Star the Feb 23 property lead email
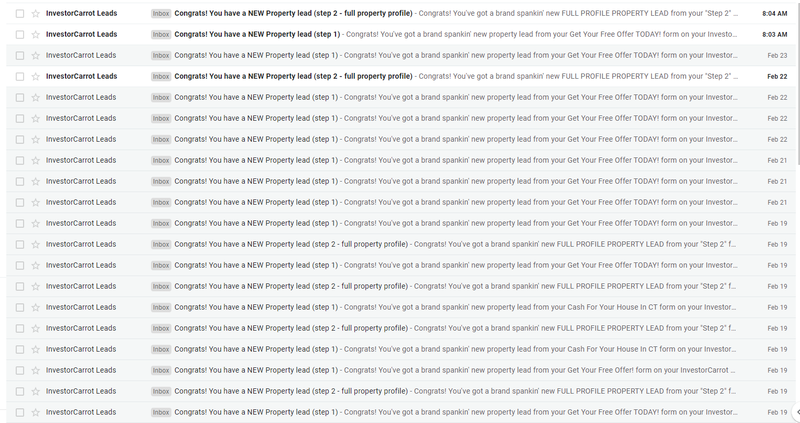The height and width of the screenshot is (423, 800). [35, 55]
